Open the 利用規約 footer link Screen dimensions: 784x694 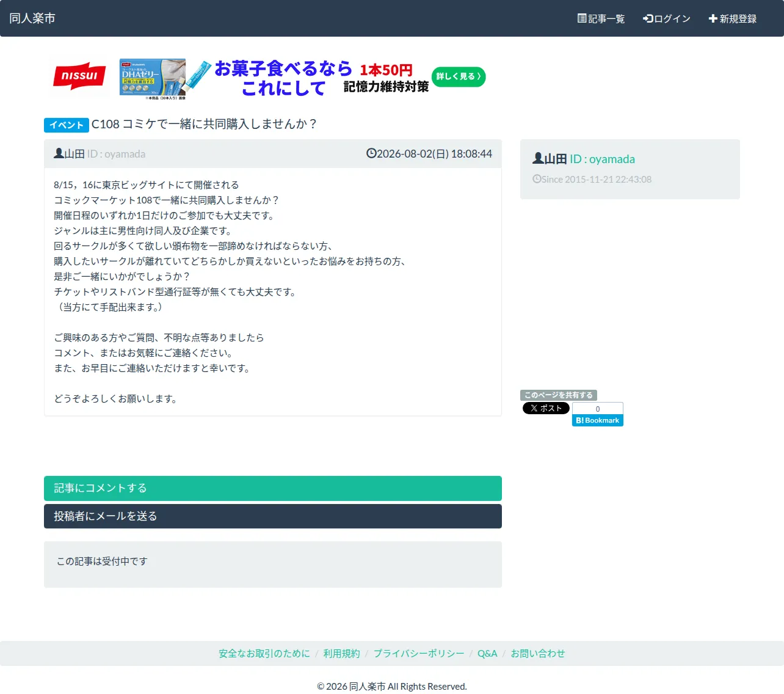point(341,654)
